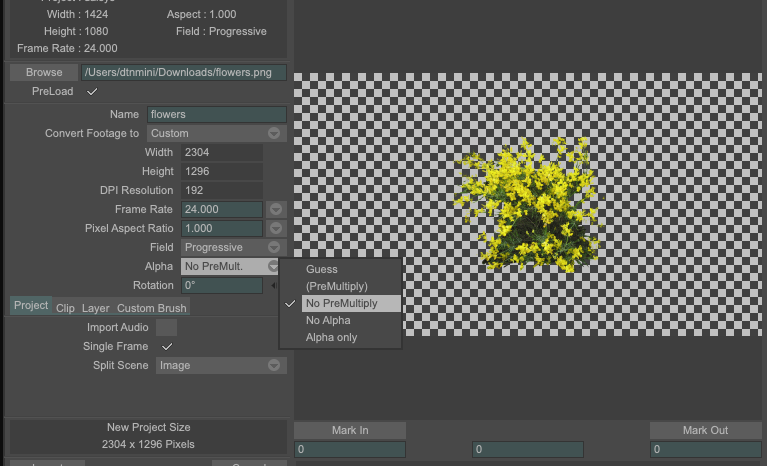The image size is (767, 466).
Task: Edit the Mark In frame value field
Action: pos(350,449)
